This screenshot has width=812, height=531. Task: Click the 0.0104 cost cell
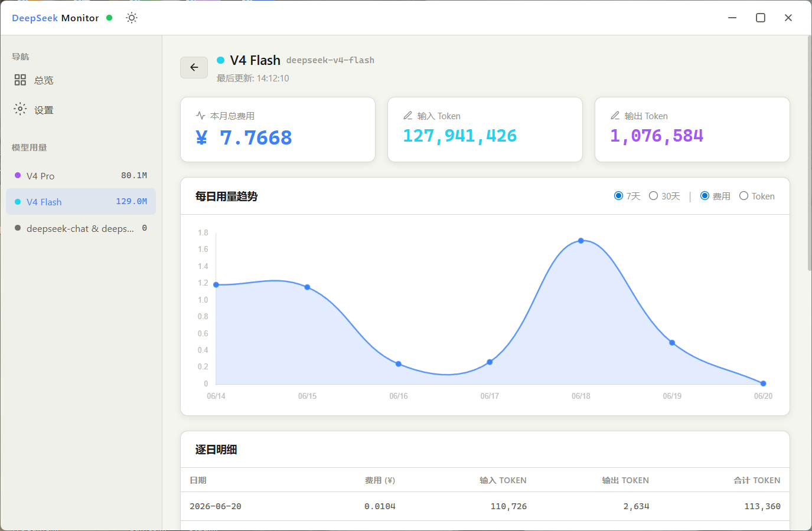coord(380,506)
